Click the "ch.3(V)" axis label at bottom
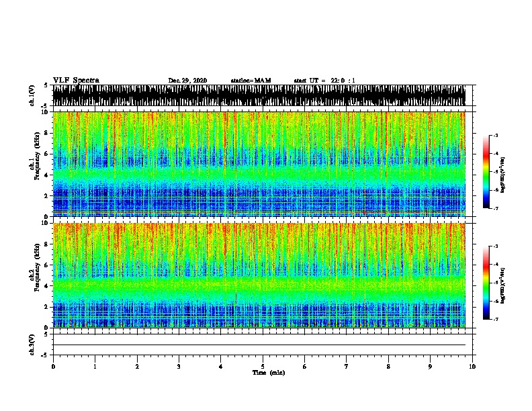The image size is (532, 411). coord(32,345)
